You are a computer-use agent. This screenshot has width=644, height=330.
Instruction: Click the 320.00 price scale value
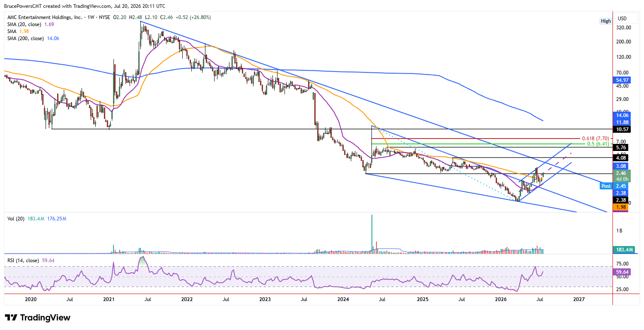click(x=623, y=28)
